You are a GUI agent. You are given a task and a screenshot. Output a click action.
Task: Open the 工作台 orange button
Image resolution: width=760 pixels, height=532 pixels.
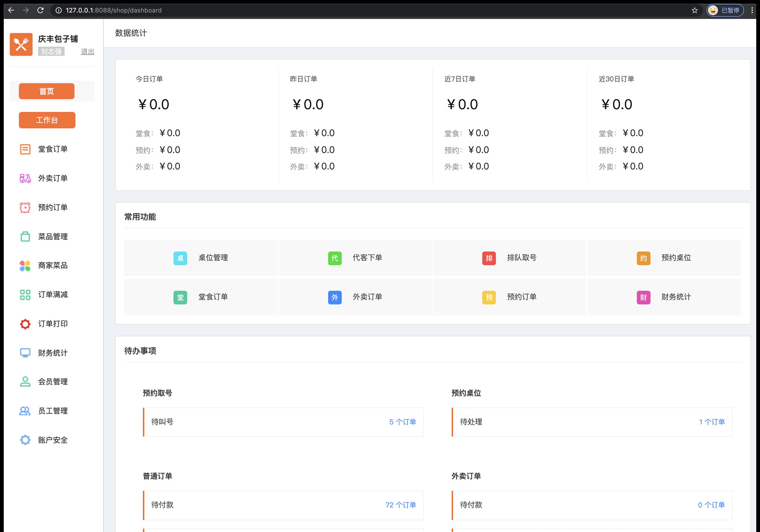coord(47,120)
